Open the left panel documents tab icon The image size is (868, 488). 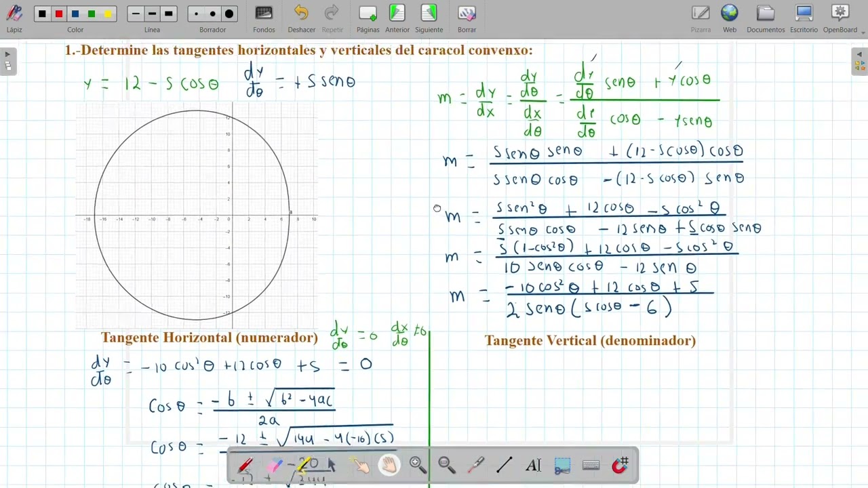pyautogui.click(x=7, y=66)
